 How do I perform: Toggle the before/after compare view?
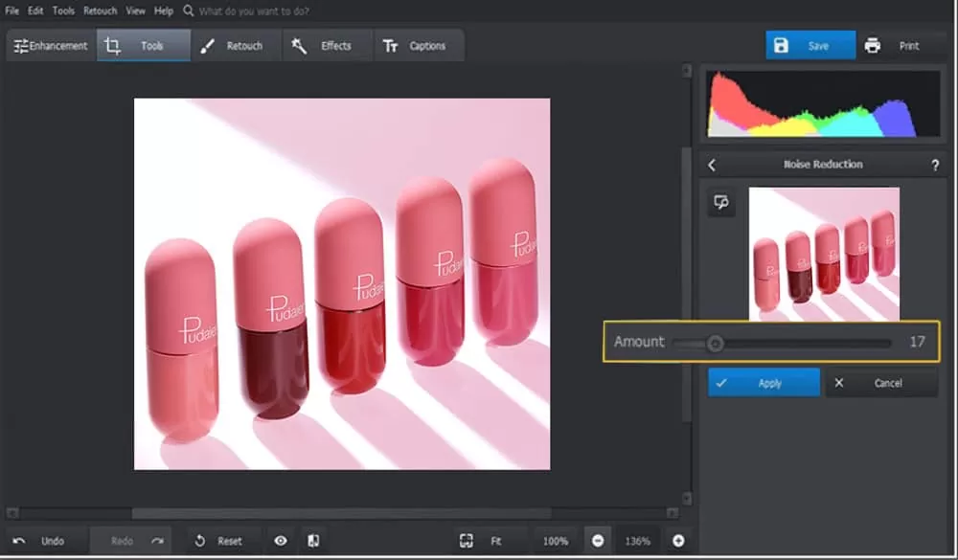pyautogui.click(x=313, y=541)
